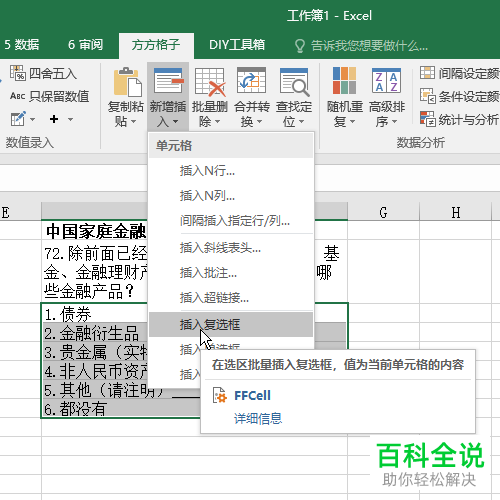Click the 条件设定颜色 icon
The width and height of the screenshot is (500, 500).
pyautogui.click(x=428, y=96)
